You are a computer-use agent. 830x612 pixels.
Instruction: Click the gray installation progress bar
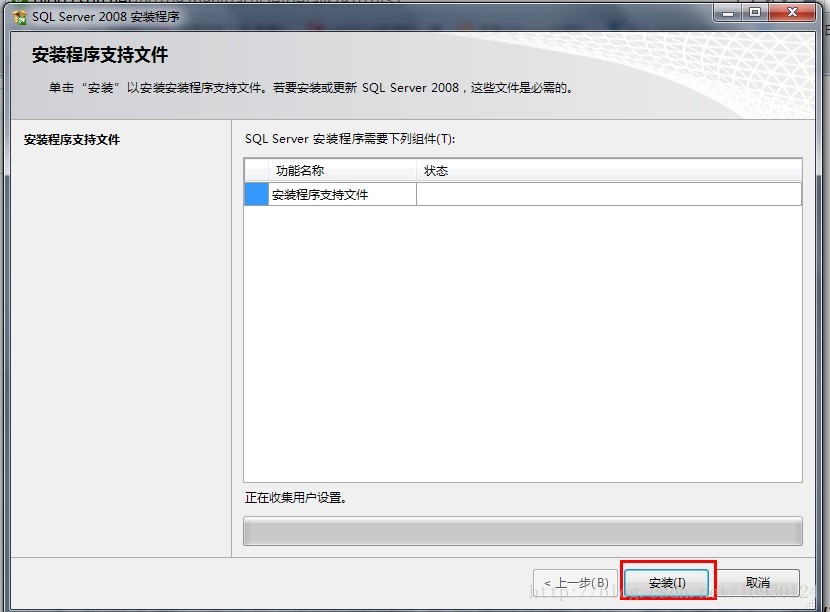click(x=523, y=531)
